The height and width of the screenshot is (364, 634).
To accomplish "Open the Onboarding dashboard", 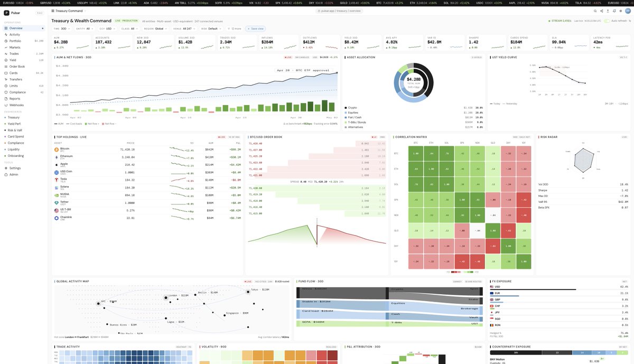I will click(x=24, y=155).
